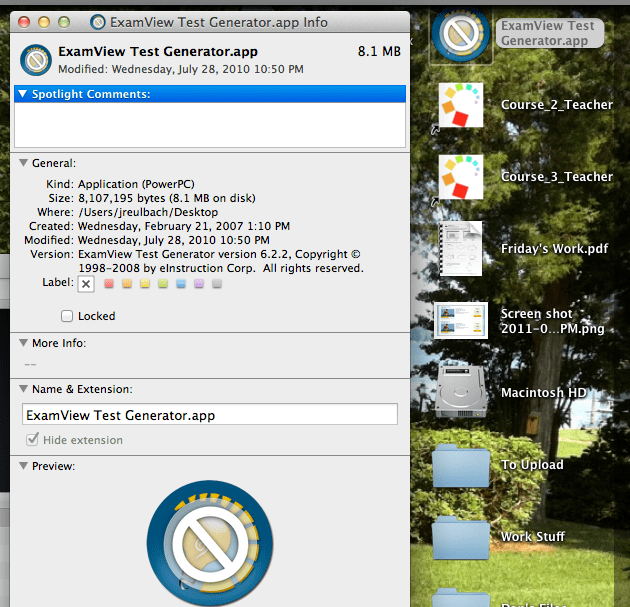Collapse the Spotlight Comments section
This screenshot has width=630, height=607.
pyautogui.click(x=23, y=94)
